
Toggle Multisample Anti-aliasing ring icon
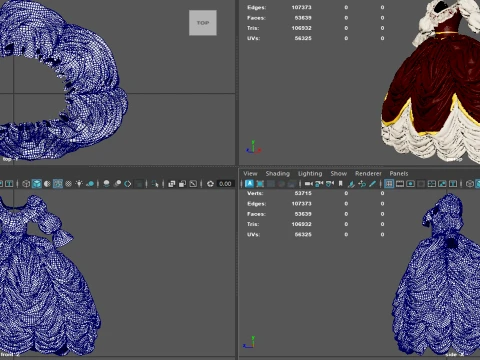click(128, 184)
